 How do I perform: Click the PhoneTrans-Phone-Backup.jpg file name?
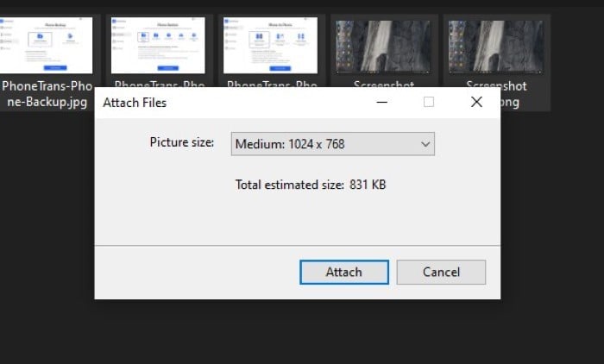[47, 94]
